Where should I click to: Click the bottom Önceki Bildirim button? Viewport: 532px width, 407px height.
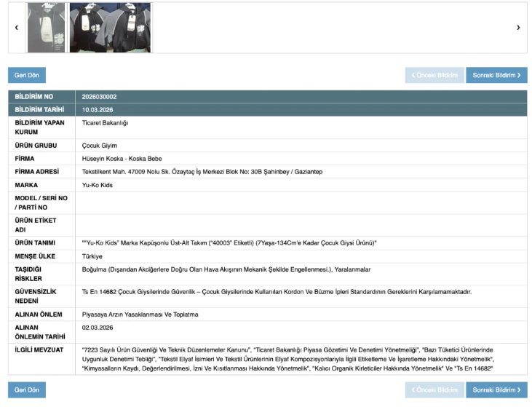tap(434, 390)
